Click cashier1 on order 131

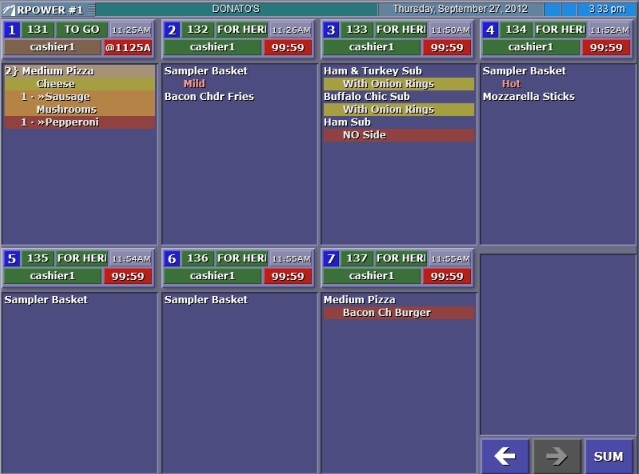(53, 47)
